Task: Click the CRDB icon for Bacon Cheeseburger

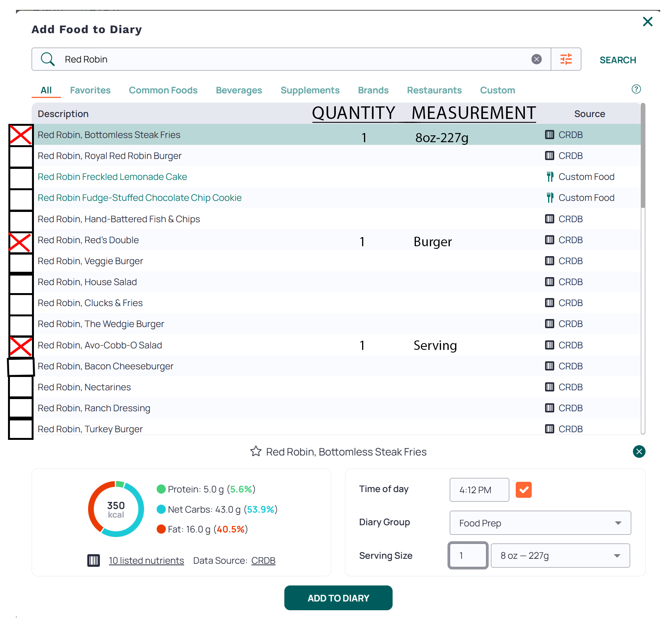Action: [x=549, y=366]
